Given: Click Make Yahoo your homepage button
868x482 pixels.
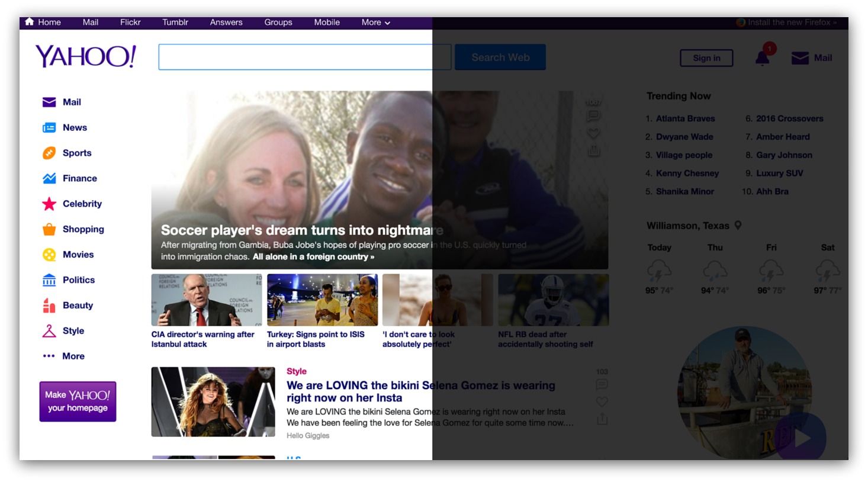Looking at the screenshot, I should pos(78,401).
